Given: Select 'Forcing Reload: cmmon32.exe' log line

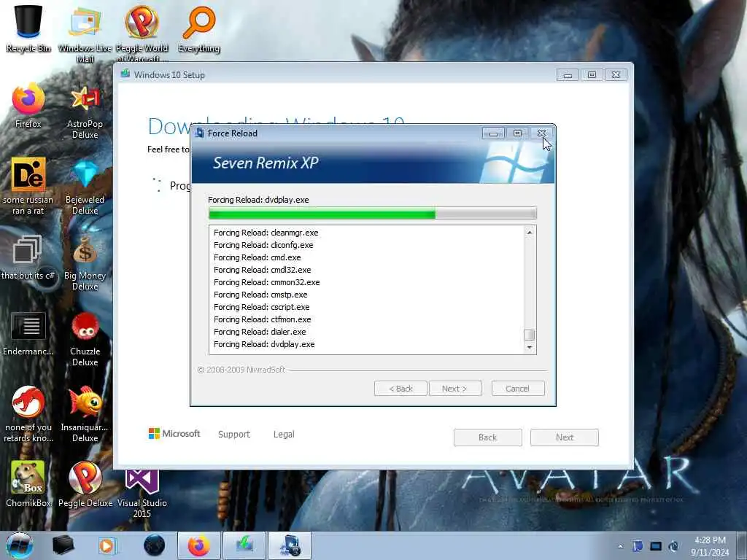Looking at the screenshot, I should tap(267, 282).
